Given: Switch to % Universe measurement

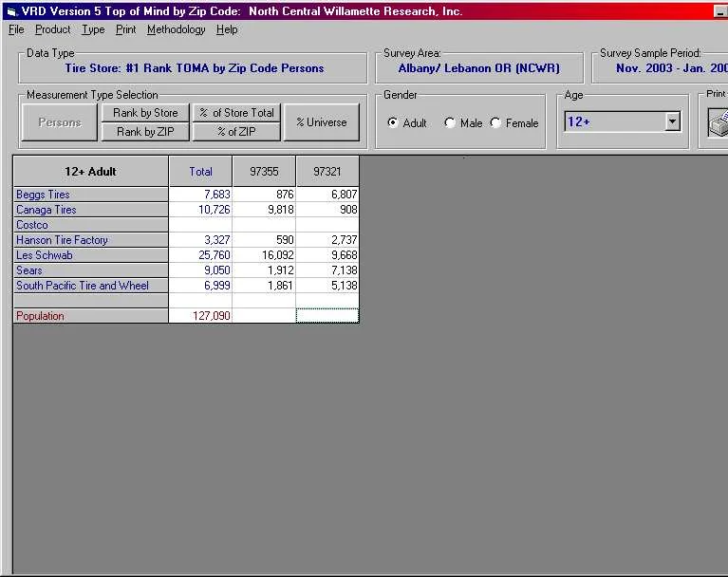Looking at the screenshot, I should click(321, 122).
